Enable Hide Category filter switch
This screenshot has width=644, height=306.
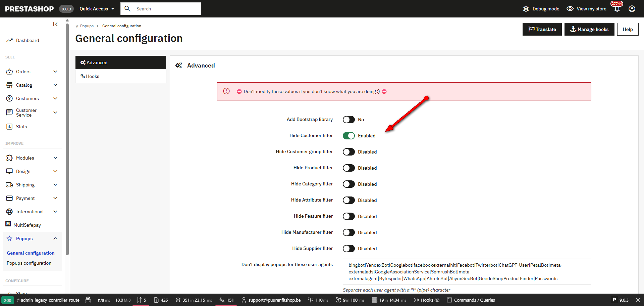coord(349,184)
